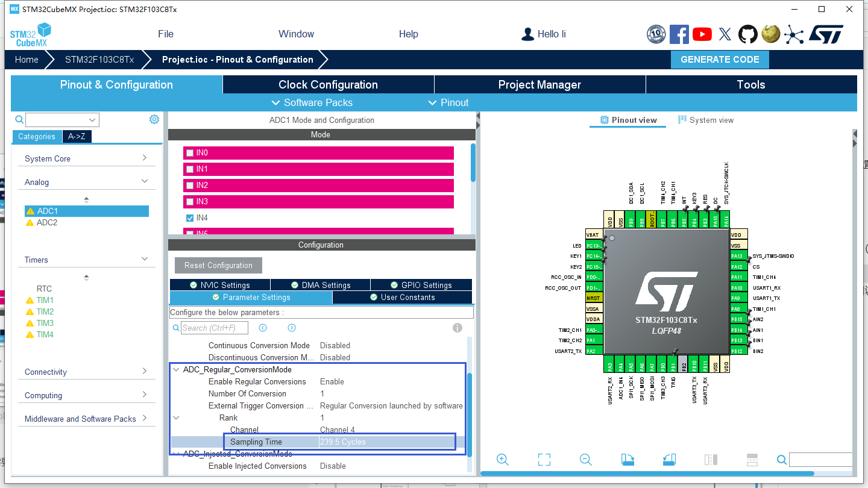
Task: Enable the IN2 channel checkbox
Action: [190, 186]
